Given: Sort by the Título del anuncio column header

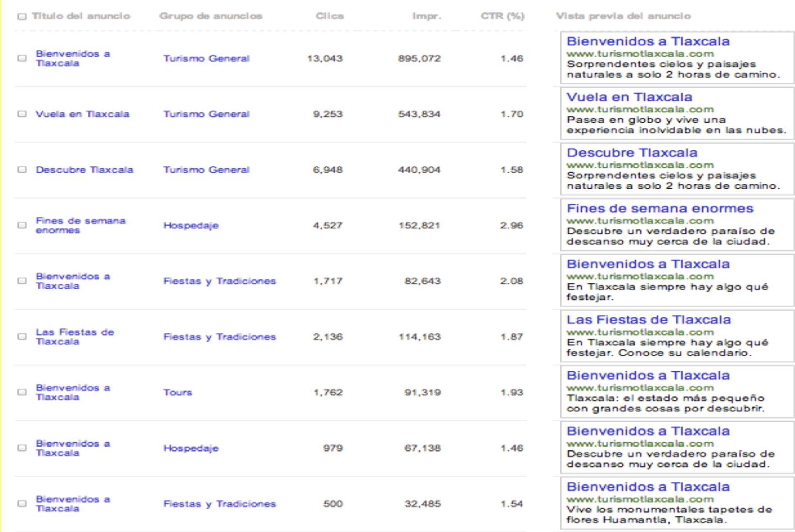Looking at the screenshot, I should click(x=81, y=16).
